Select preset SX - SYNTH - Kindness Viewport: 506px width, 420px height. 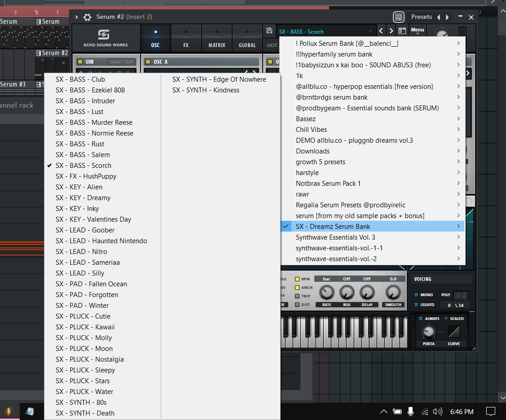[x=220, y=90]
